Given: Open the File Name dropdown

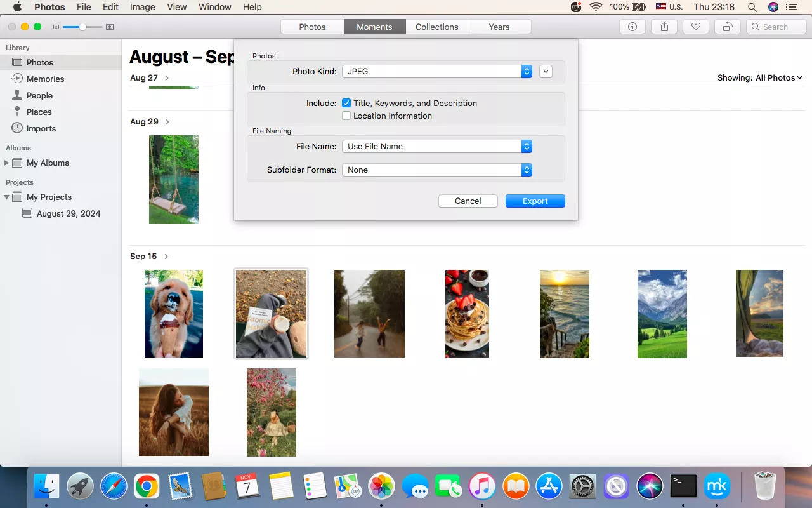Looking at the screenshot, I should [x=436, y=147].
